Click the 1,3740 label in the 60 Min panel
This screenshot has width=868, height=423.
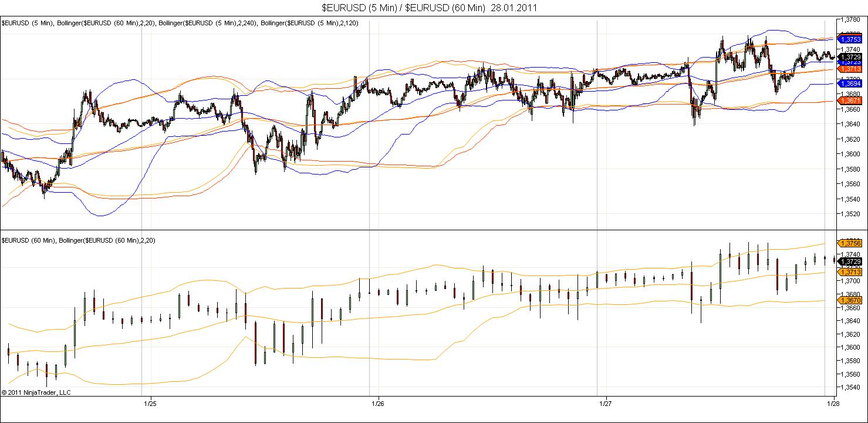coord(852,254)
